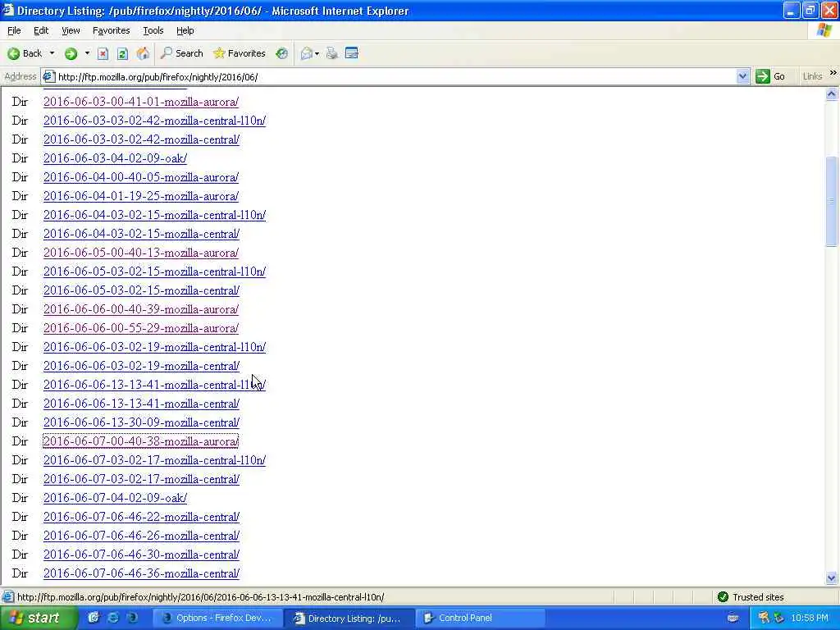Screen dimensions: 840x630
Task: Open 2016-06-07-03-02-17-mozilla-central link
Action: 141,479
